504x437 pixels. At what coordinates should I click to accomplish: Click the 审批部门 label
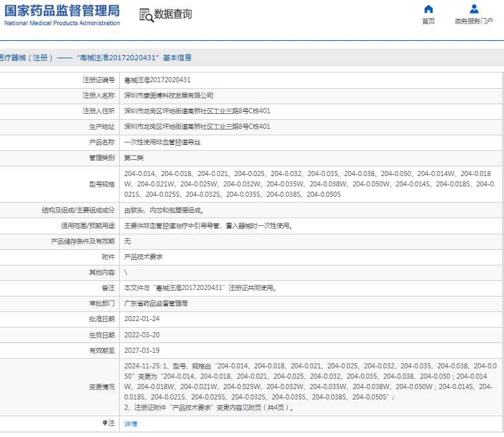102,303
